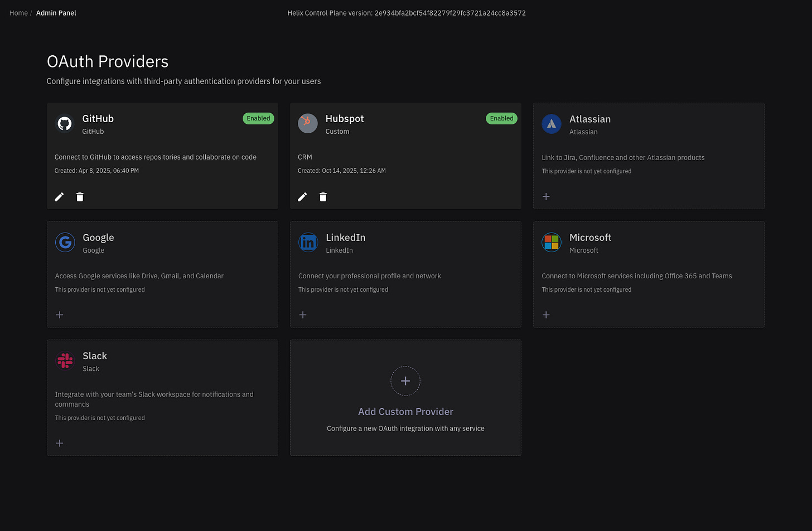
Task: Click Hubspot's Enabled status badge
Action: [x=501, y=118]
